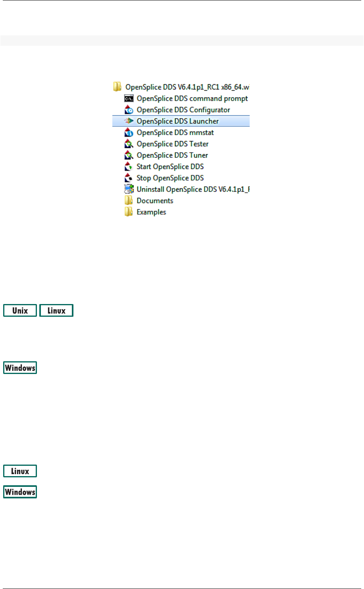364x589 pixels.
Task: Click the OpenSplice DDS mmstat icon
Action: 129,132
